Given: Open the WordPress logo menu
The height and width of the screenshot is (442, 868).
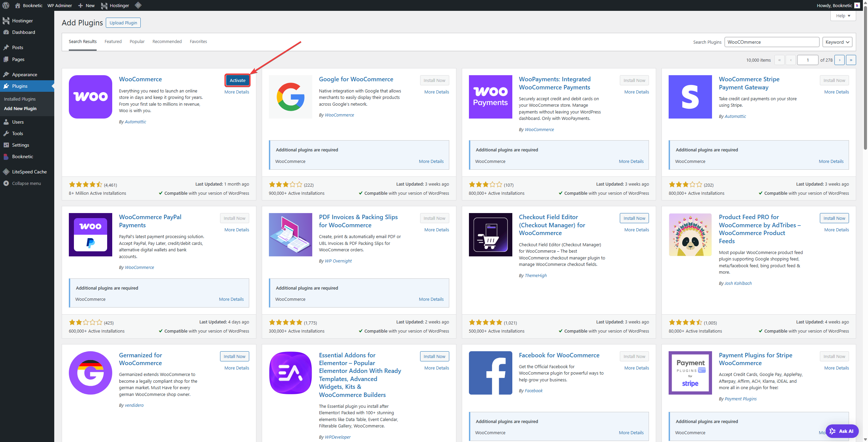Looking at the screenshot, I should click(6, 5).
